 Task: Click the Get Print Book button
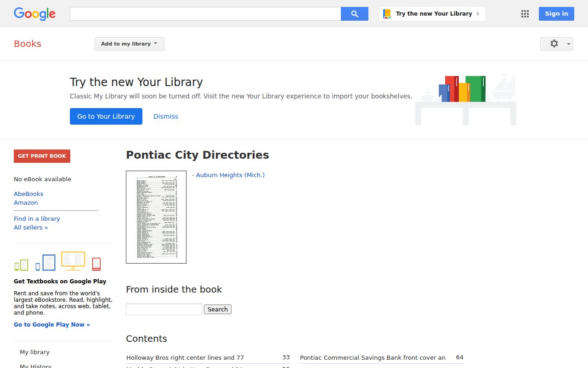point(42,156)
